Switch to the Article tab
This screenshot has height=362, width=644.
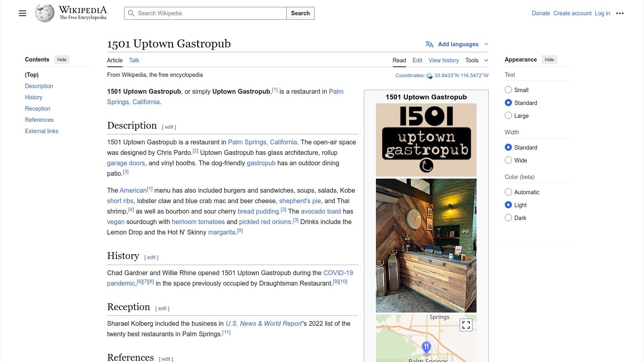(x=115, y=60)
